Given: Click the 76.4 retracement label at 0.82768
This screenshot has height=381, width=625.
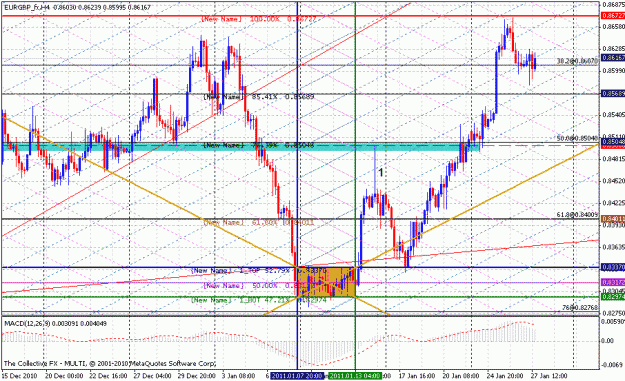Looking at the screenshot, I should (x=580, y=308).
